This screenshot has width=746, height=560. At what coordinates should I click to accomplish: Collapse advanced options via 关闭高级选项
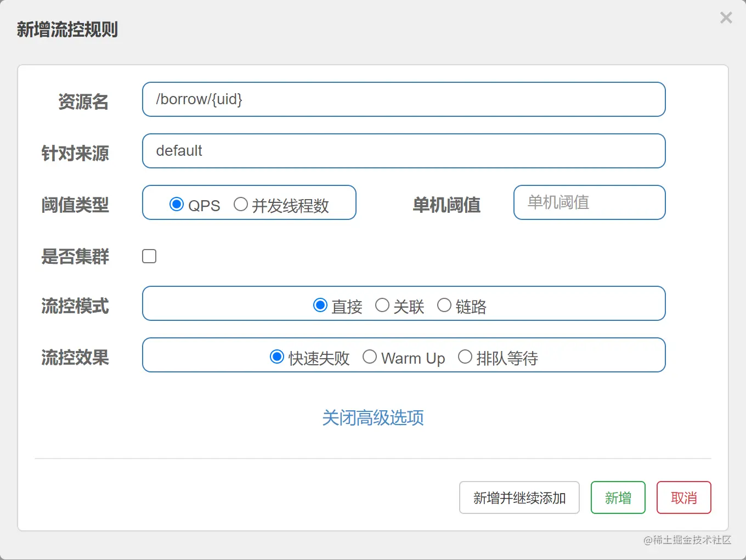coord(373,418)
